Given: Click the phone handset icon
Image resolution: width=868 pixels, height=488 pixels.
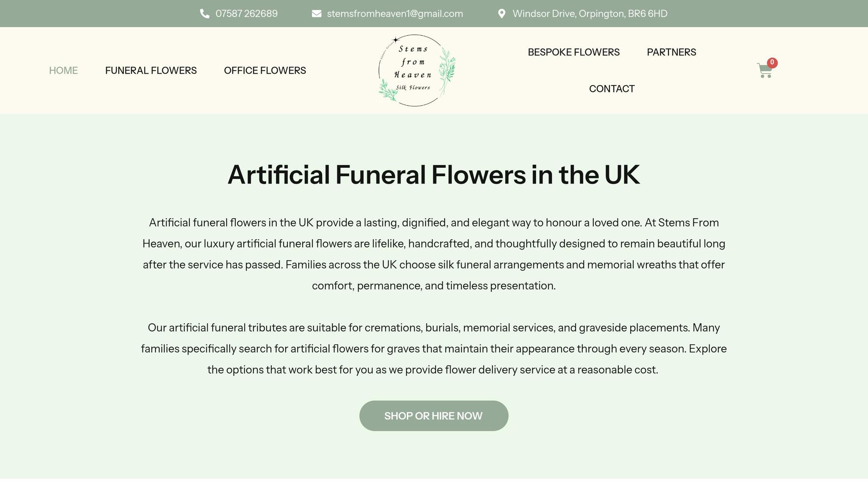Looking at the screenshot, I should click(x=204, y=14).
